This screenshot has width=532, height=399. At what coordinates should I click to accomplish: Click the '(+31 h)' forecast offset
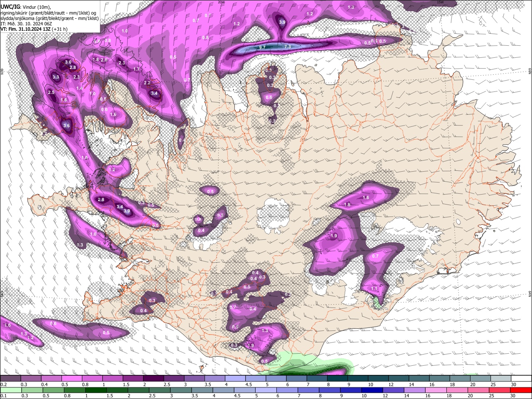pyautogui.click(x=60, y=29)
